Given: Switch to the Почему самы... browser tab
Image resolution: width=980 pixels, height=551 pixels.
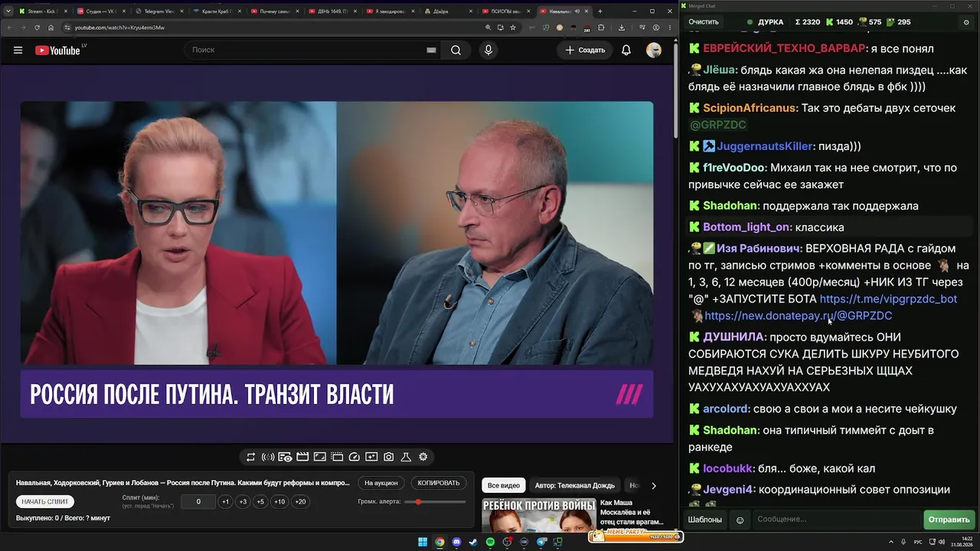Looking at the screenshot, I should 276,11.
